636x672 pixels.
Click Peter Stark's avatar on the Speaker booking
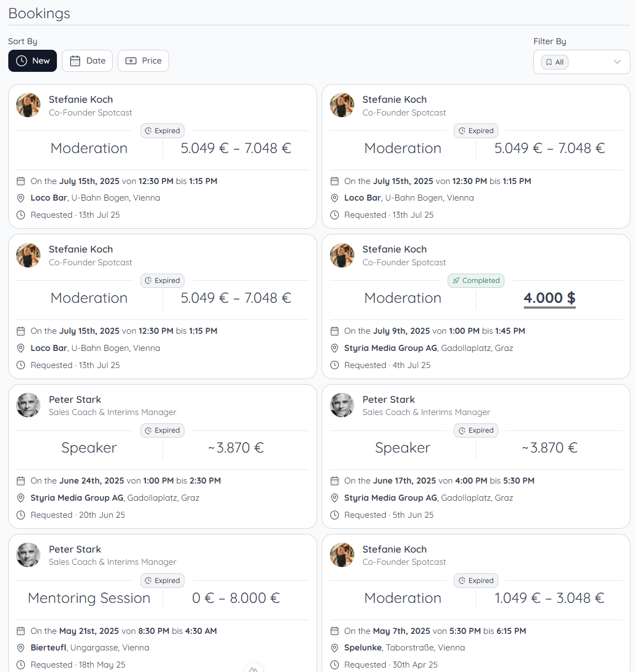point(28,405)
